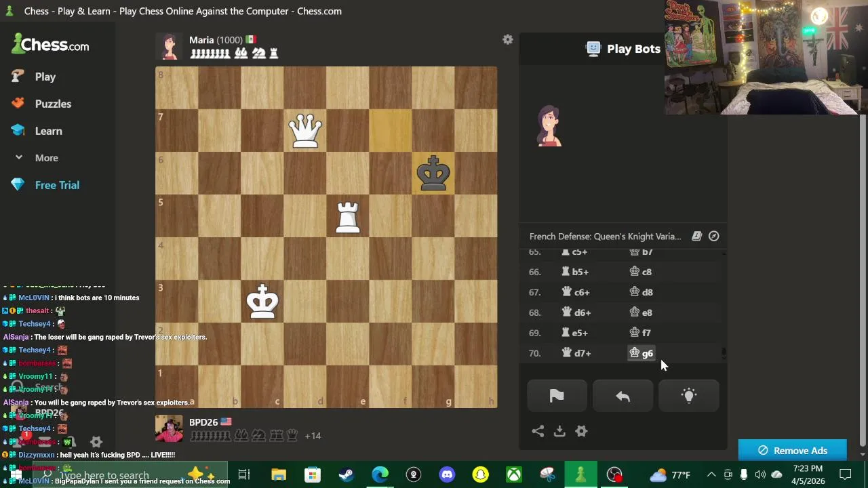Click the move list scrollbar
Image resolution: width=868 pixels, height=488 pixels.
pos(724,352)
